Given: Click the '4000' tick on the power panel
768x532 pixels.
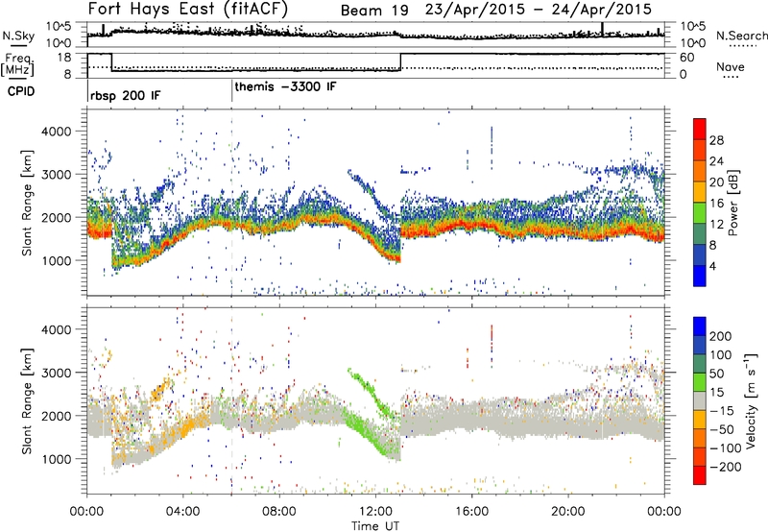Looking at the screenshot, I should [56, 132].
